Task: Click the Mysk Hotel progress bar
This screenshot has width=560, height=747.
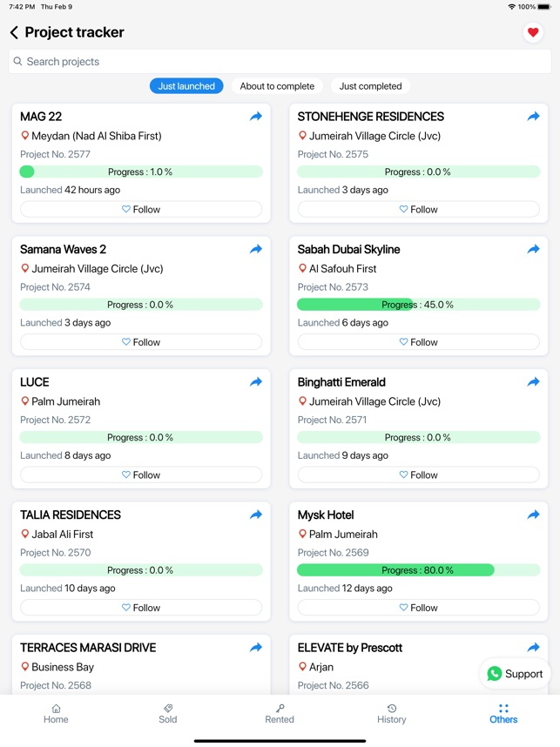Action: pyautogui.click(x=418, y=570)
